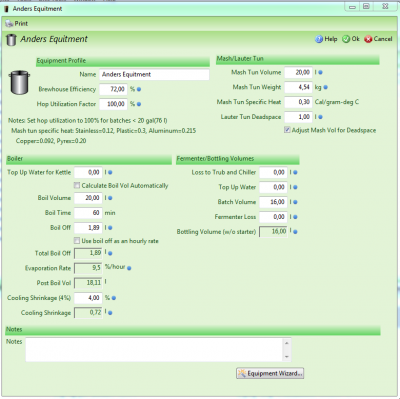This screenshot has height=399, width=400.
Task: Open Help for the equipment dialog
Action: pyautogui.click(x=326, y=39)
